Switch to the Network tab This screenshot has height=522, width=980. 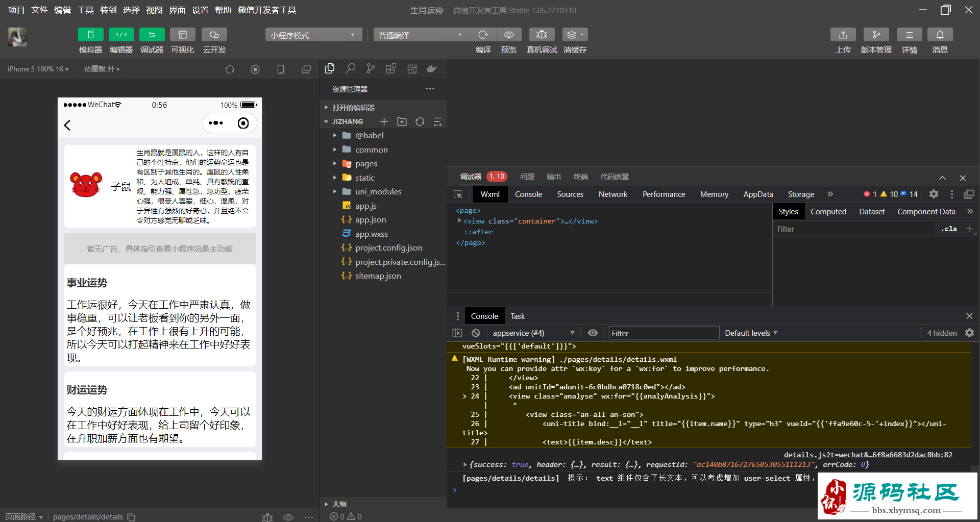point(613,194)
